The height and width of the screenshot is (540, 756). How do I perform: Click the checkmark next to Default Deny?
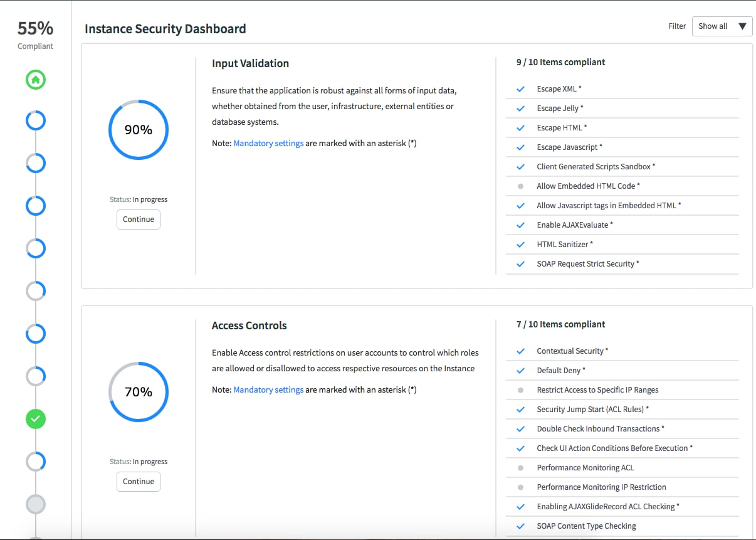[x=520, y=371]
